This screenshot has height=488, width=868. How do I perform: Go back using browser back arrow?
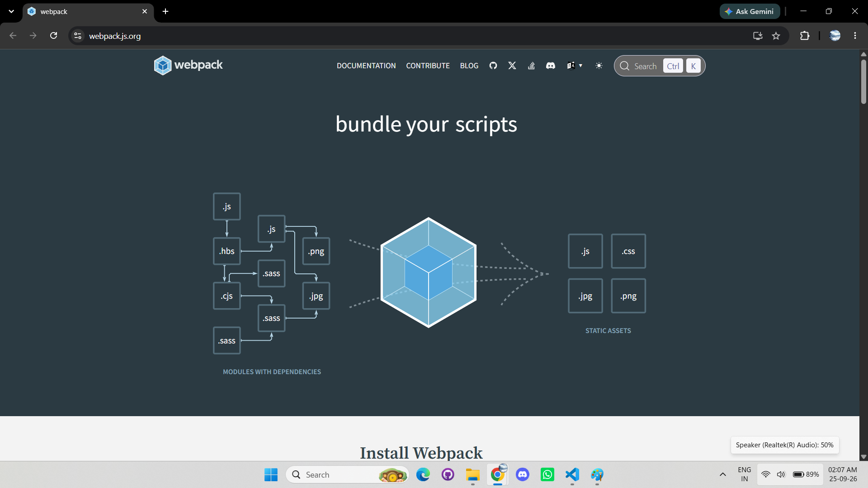point(13,36)
